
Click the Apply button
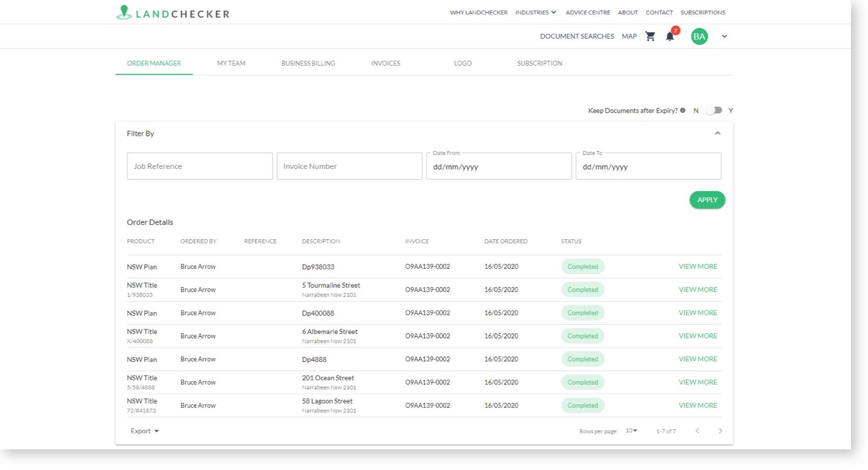[707, 200]
